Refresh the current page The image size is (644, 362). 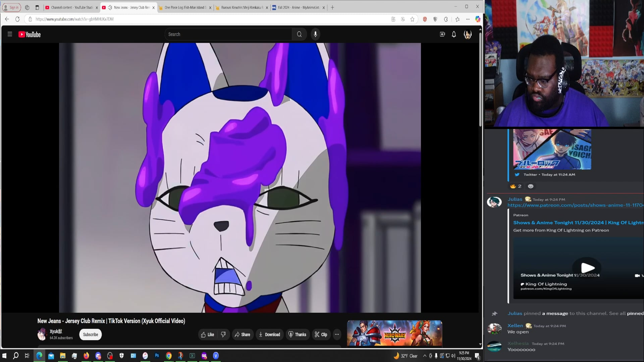[x=17, y=19]
